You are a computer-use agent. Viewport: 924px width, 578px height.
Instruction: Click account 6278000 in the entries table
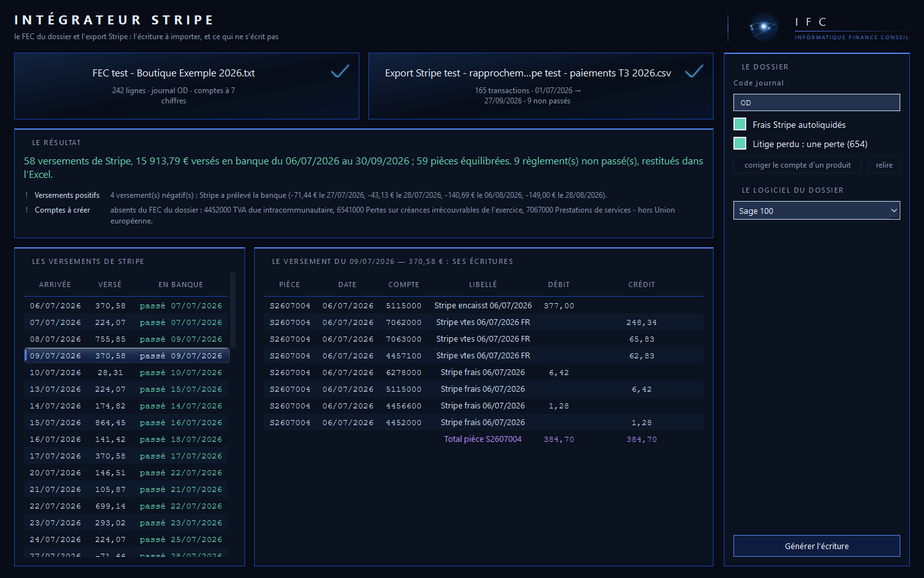(x=404, y=372)
